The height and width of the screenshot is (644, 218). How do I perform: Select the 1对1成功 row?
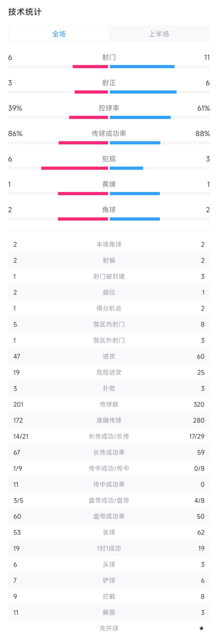109,548
